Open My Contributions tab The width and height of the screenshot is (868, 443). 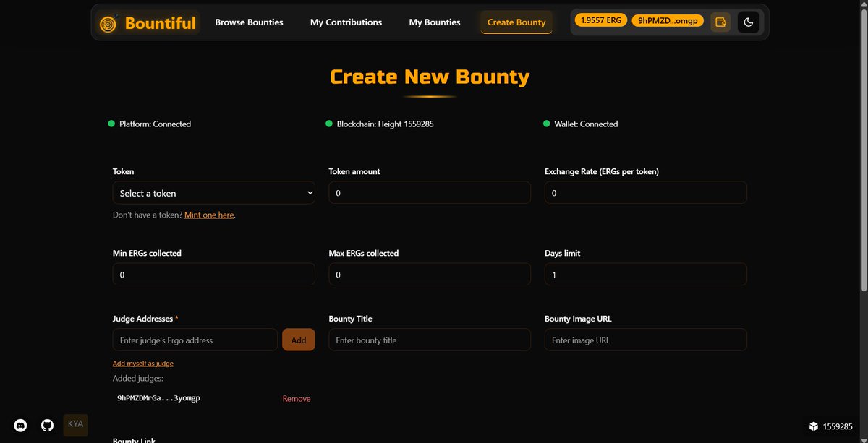coord(346,22)
